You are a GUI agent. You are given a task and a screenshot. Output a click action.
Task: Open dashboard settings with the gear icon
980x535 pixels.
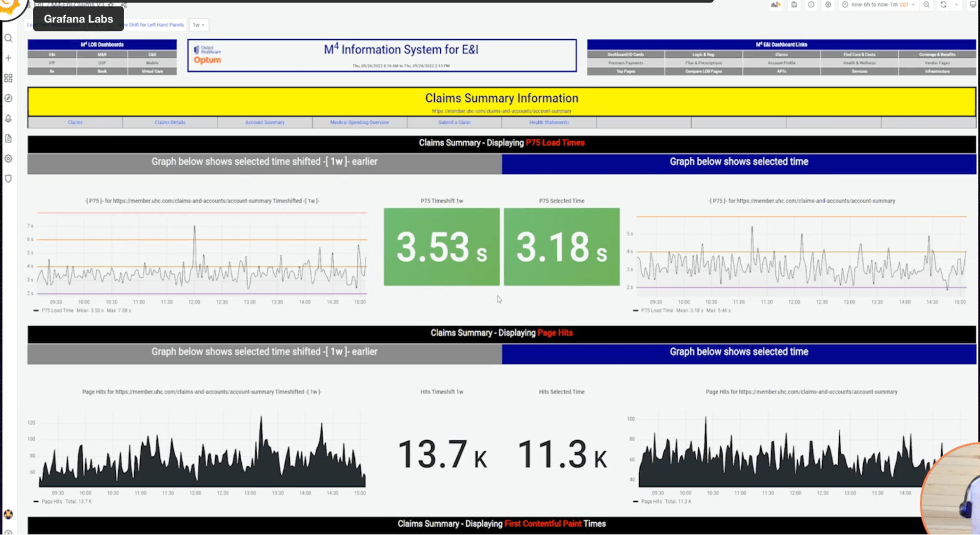[x=828, y=5]
